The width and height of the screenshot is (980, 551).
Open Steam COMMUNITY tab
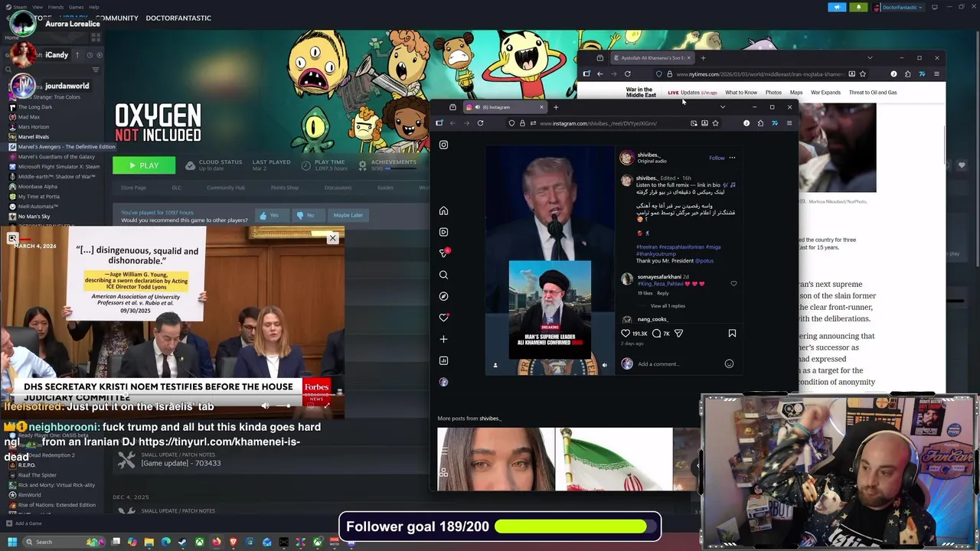(117, 18)
